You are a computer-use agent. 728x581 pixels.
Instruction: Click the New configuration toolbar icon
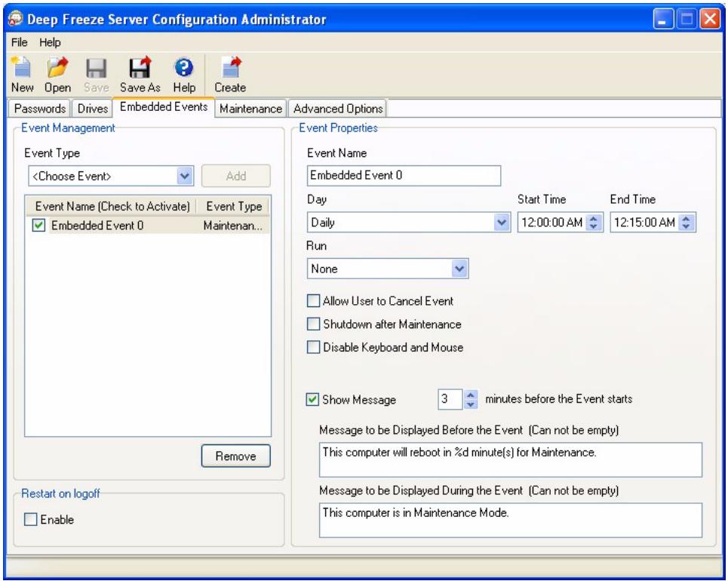coord(21,74)
